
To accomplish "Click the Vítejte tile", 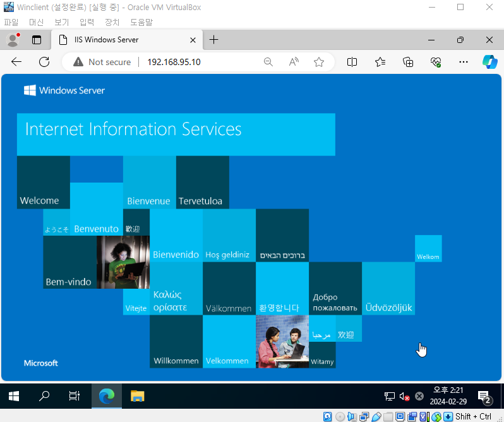I will [x=136, y=302].
